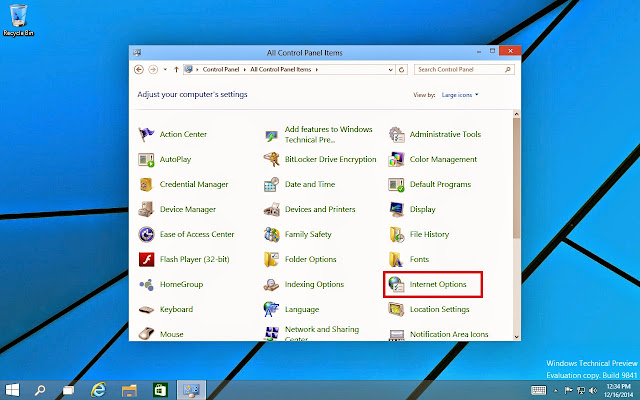Show hidden system tray icons
Screen dimensions: 640x400
click(555, 391)
